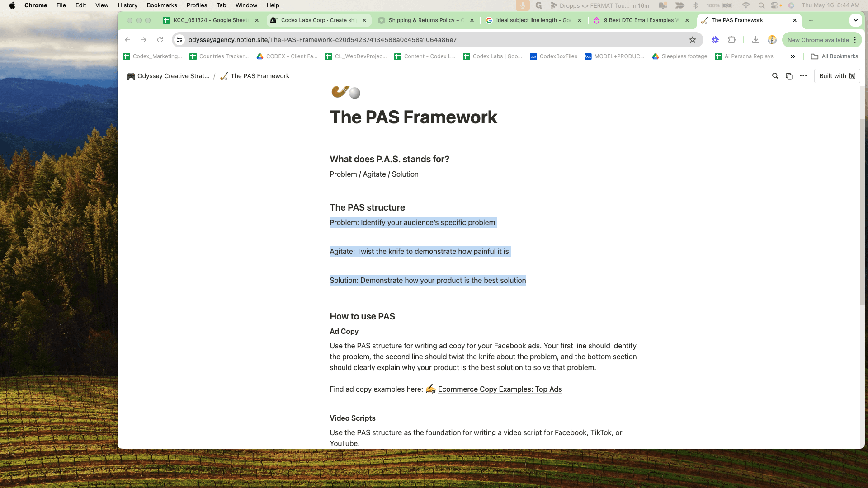This screenshot has height=488, width=868.
Task: Click the Notion duplicate page icon
Action: pyautogui.click(x=789, y=76)
